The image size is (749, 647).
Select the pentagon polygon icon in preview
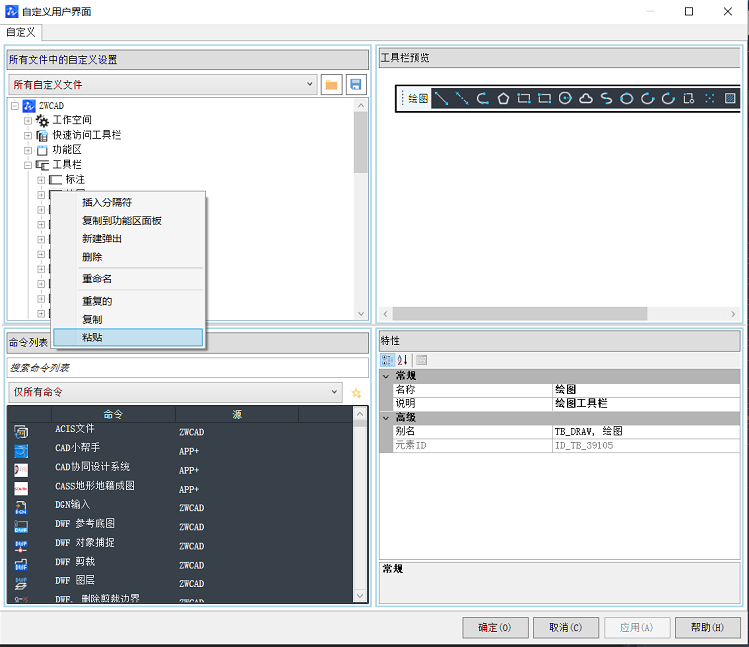[503, 98]
